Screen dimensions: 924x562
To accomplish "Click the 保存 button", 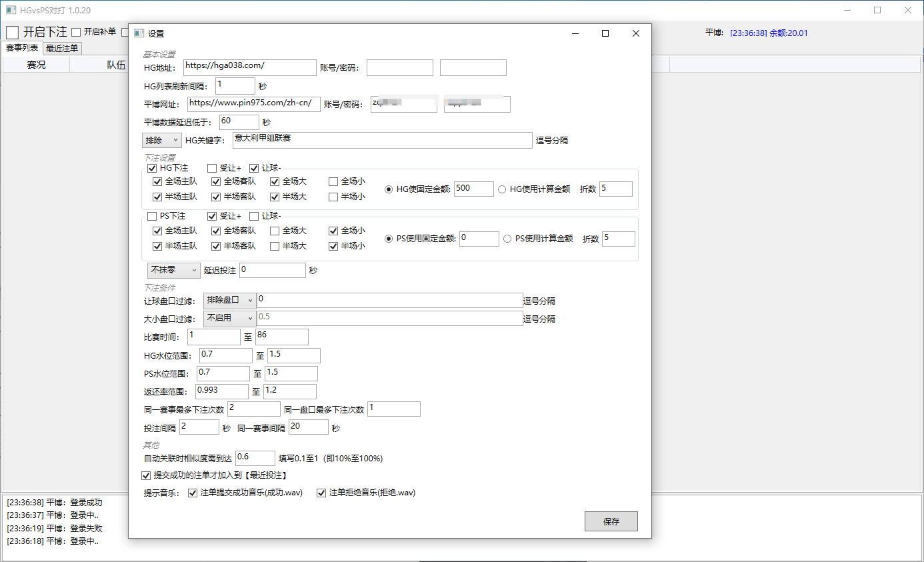I will (611, 521).
